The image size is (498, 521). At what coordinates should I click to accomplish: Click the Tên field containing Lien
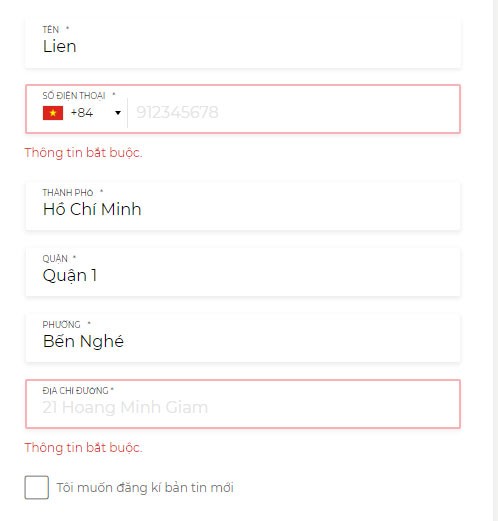243,43
